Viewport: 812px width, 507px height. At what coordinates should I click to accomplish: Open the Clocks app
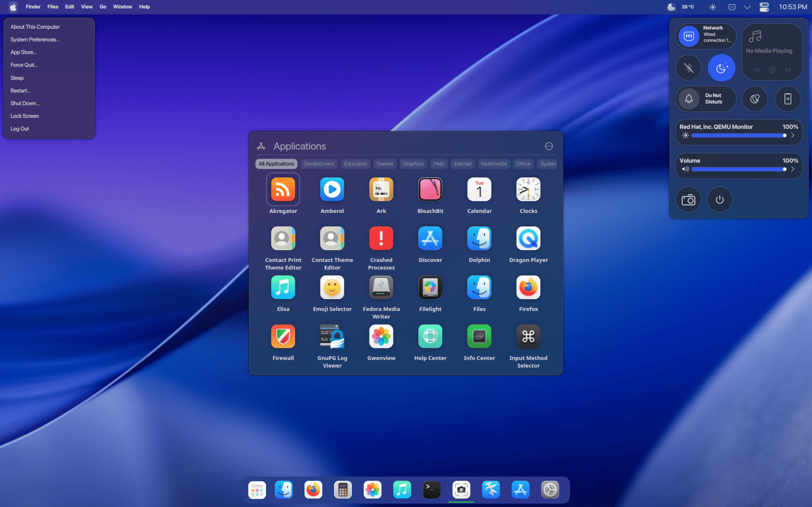[528, 189]
